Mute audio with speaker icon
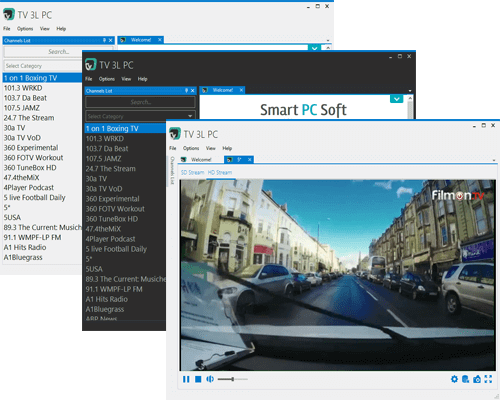The height and width of the screenshot is (400, 500). tap(210, 379)
